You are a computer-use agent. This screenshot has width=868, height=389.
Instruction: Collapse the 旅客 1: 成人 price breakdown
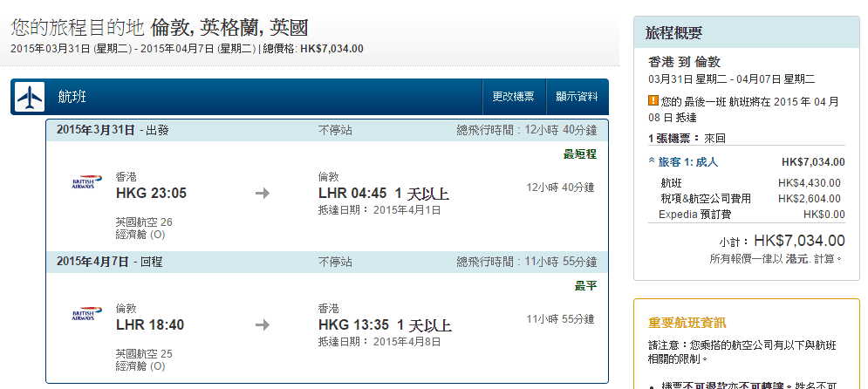pyautogui.click(x=683, y=161)
